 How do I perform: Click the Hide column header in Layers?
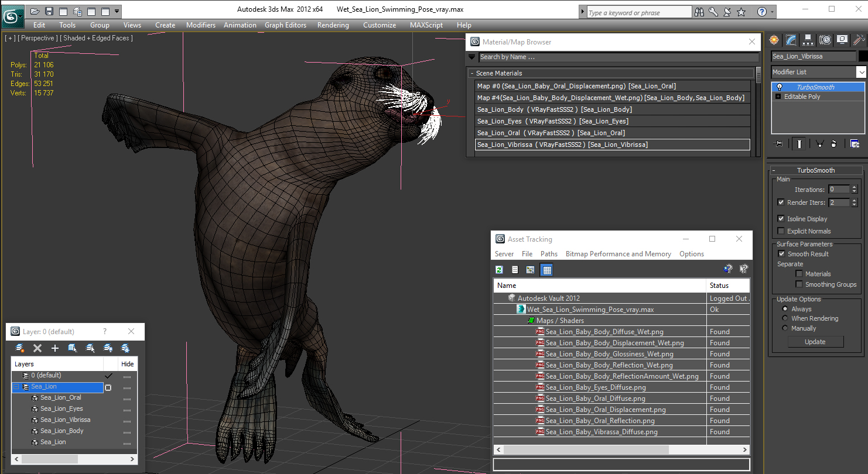[x=127, y=364]
